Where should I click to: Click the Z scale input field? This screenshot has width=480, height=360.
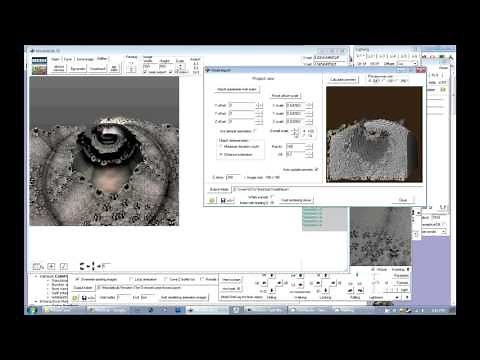[x=295, y=121]
